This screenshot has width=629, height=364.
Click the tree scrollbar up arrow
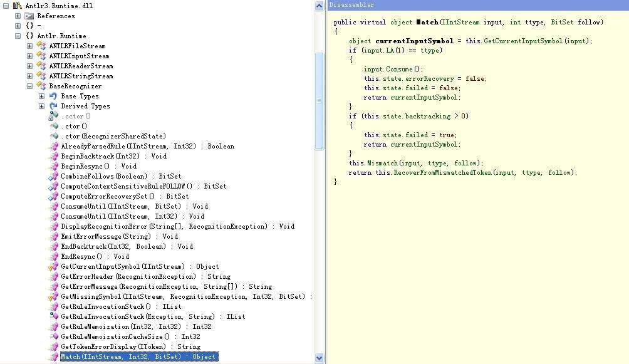(320, 6)
